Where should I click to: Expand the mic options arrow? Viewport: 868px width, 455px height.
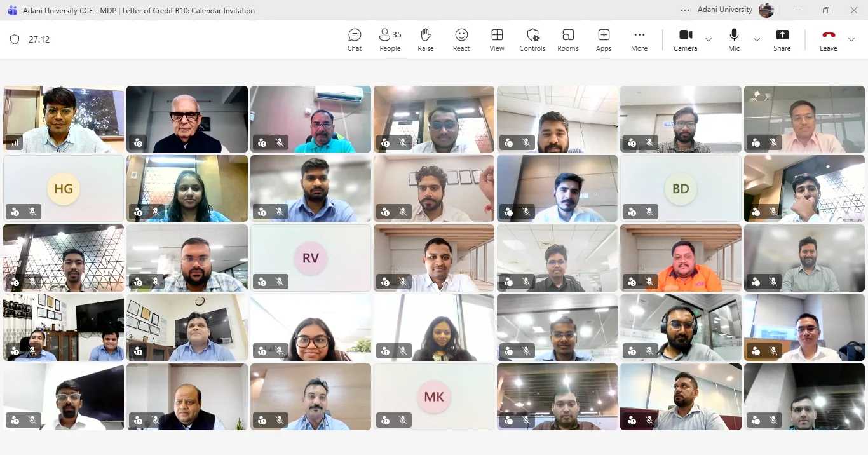(x=757, y=39)
